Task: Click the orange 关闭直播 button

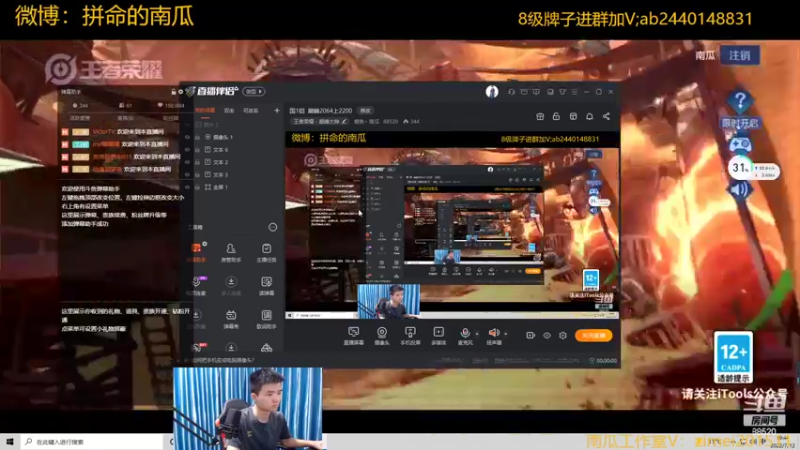Action: tap(593, 335)
